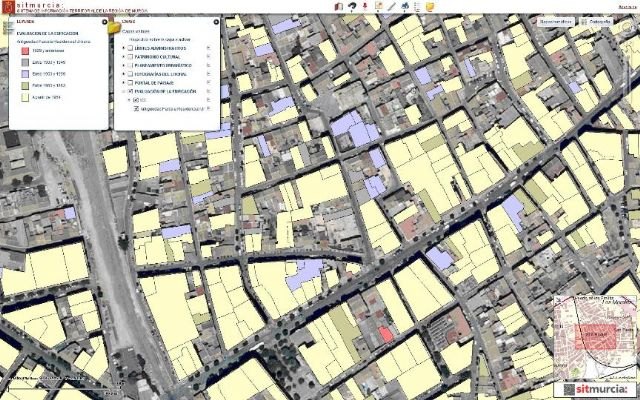
Task: Select Evaluación de la Edificación layer label
Action: tap(165, 91)
